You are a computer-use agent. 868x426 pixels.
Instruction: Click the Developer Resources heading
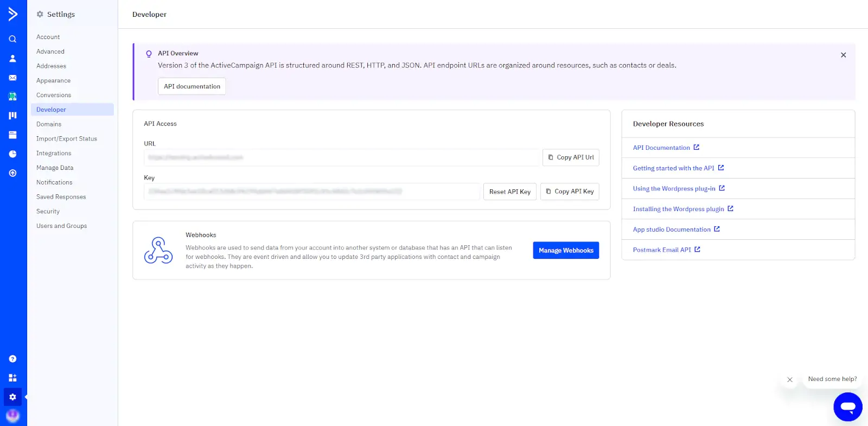coord(668,124)
